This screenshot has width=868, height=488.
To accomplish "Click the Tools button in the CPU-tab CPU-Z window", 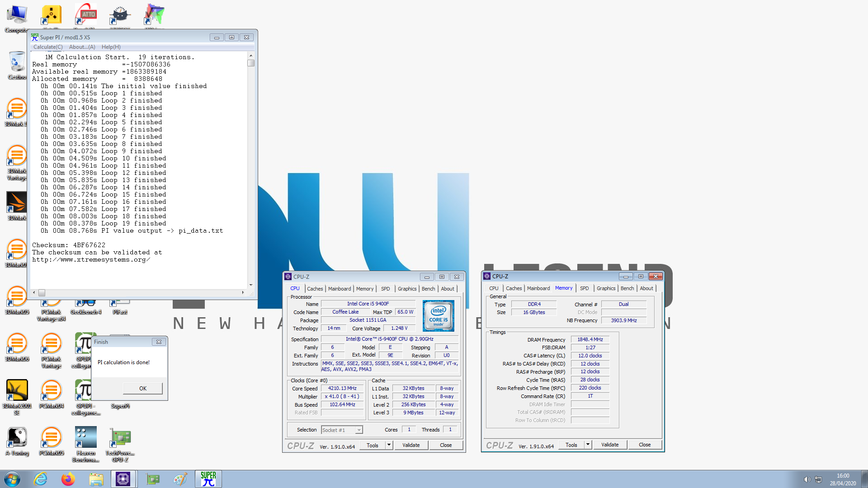I will [373, 445].
